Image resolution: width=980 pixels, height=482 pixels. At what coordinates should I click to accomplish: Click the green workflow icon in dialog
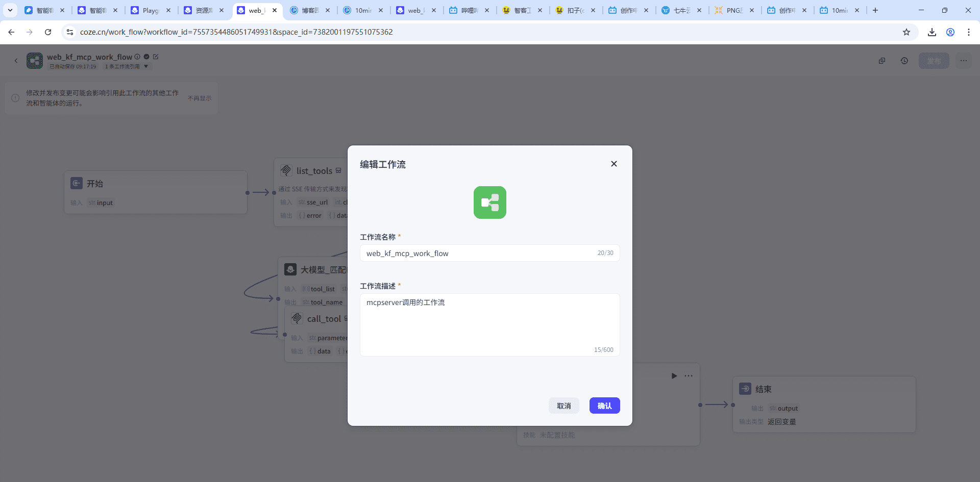(489, 202)
